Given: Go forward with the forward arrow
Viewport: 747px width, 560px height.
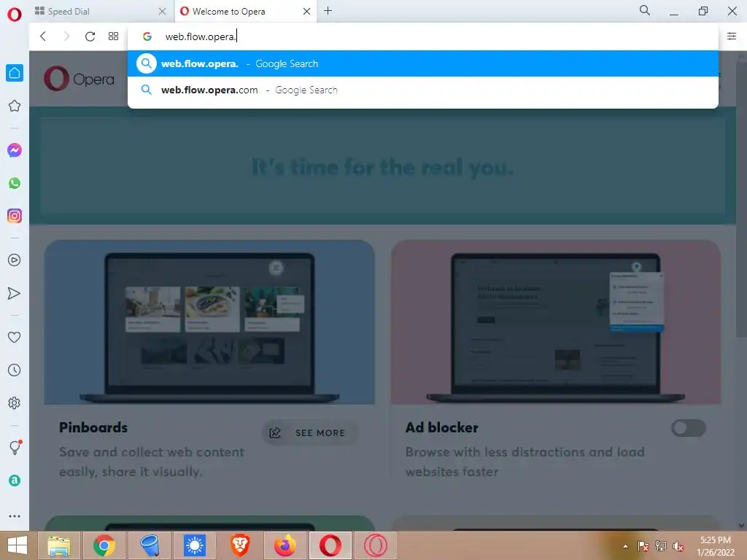Looking at the screenshot, I should pyautogui.click(x=66, y=36).
